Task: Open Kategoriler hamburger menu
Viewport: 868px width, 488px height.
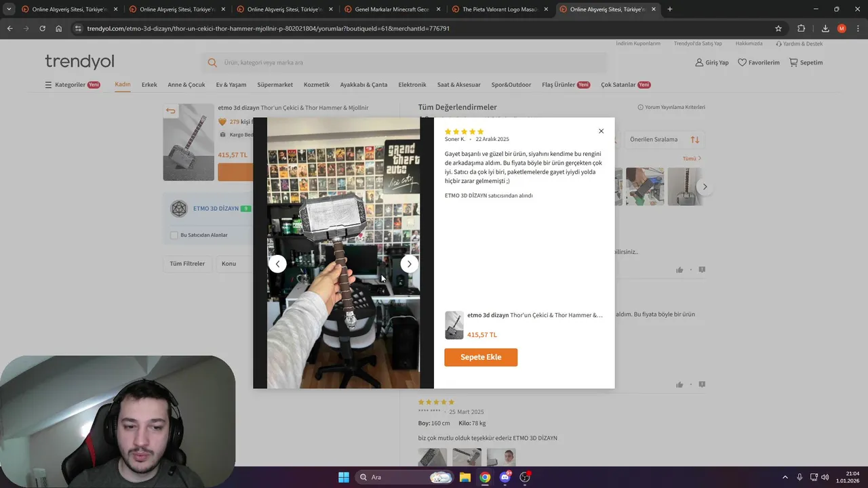Action: click(72, 85)
